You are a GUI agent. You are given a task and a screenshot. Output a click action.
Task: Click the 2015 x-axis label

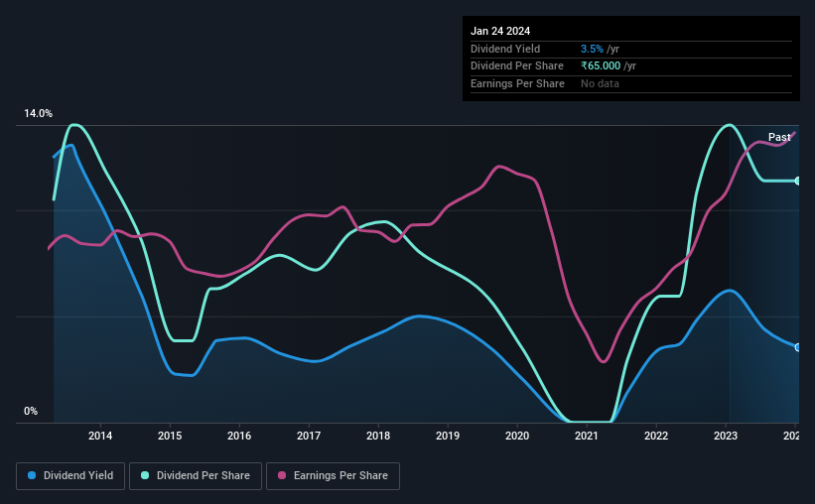(x=170, y=436)
